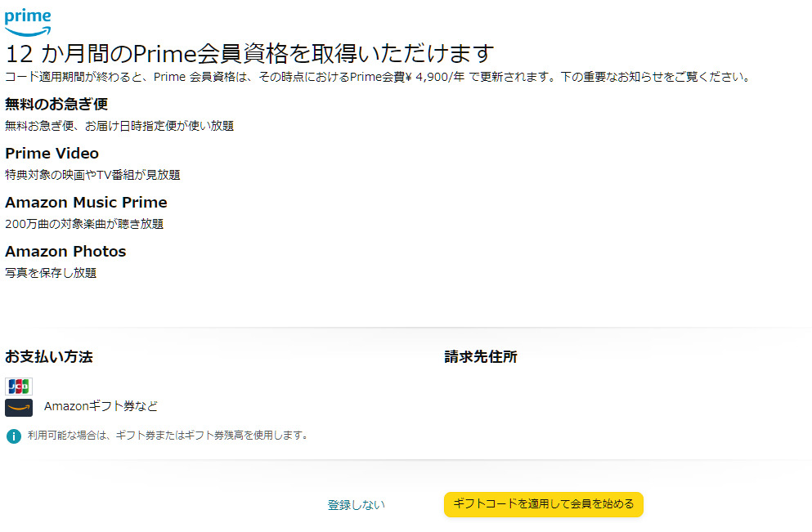Click the 登録しない link
812x532 pixels.
coord(356,505)
